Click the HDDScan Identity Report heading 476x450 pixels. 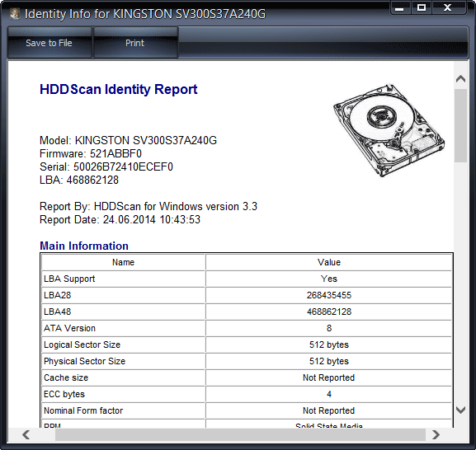[119, 90]
